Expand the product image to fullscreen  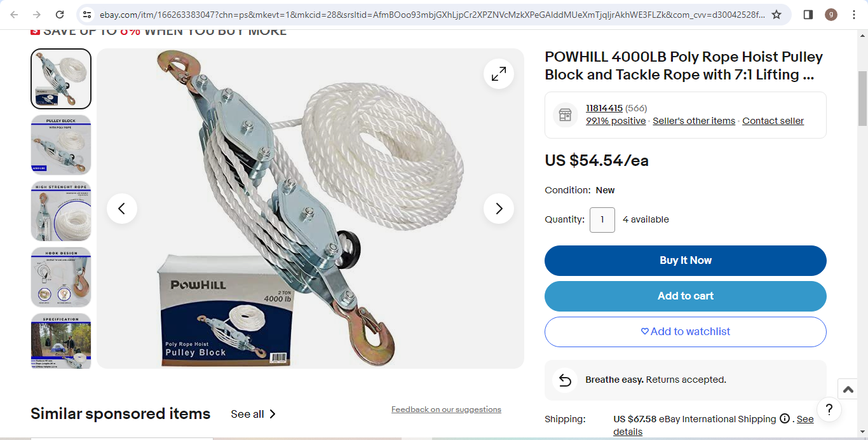pos(499,74)
